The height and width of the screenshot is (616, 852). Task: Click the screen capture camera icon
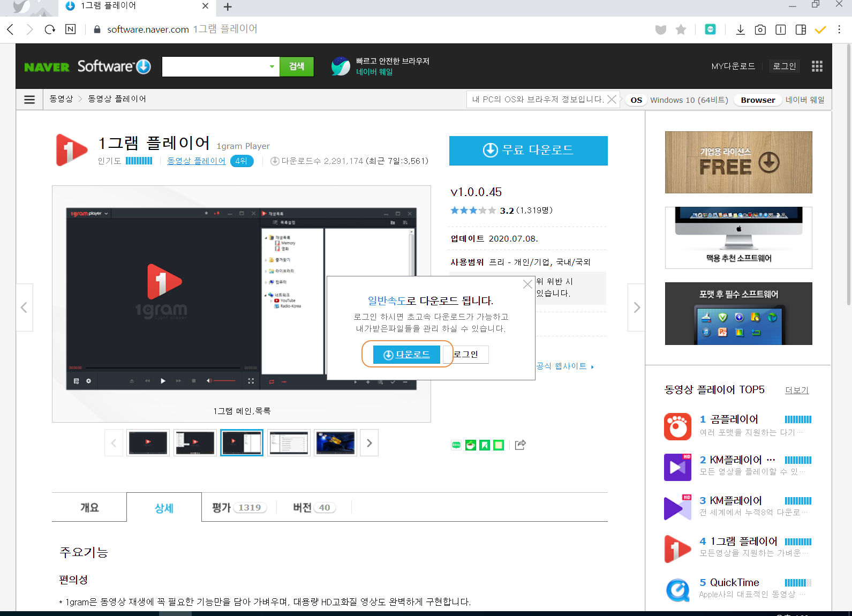[760, 29]
